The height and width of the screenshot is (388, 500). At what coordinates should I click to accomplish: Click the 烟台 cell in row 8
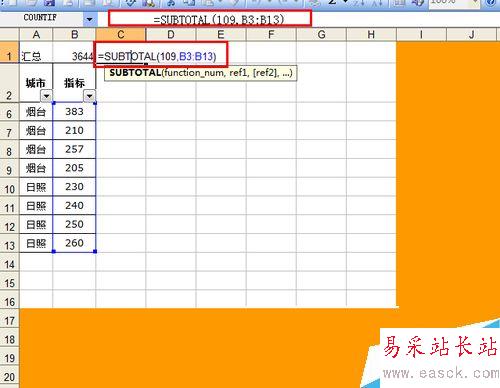point(36,149)
